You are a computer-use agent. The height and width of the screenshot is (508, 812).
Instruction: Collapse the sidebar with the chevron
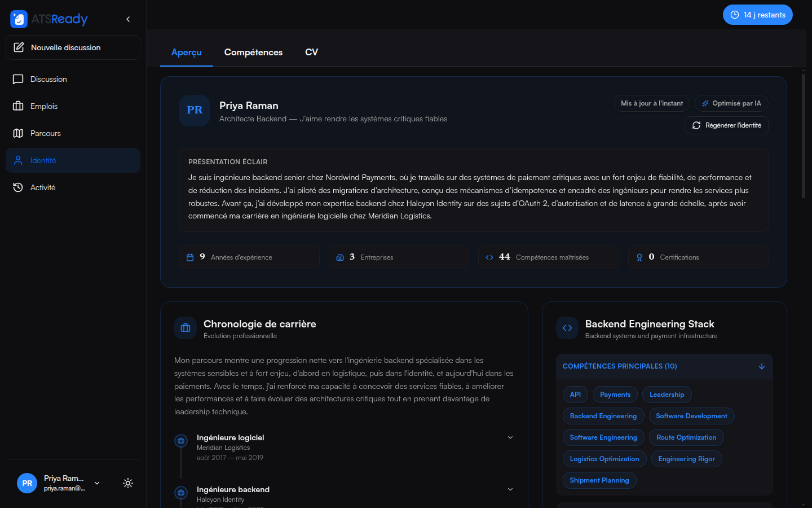click(x=128, y=19)
